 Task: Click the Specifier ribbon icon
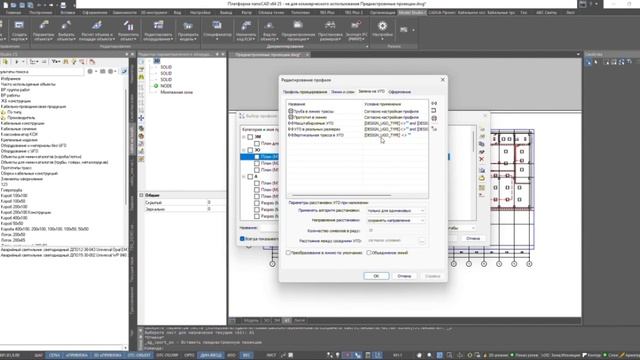[217, 26]
